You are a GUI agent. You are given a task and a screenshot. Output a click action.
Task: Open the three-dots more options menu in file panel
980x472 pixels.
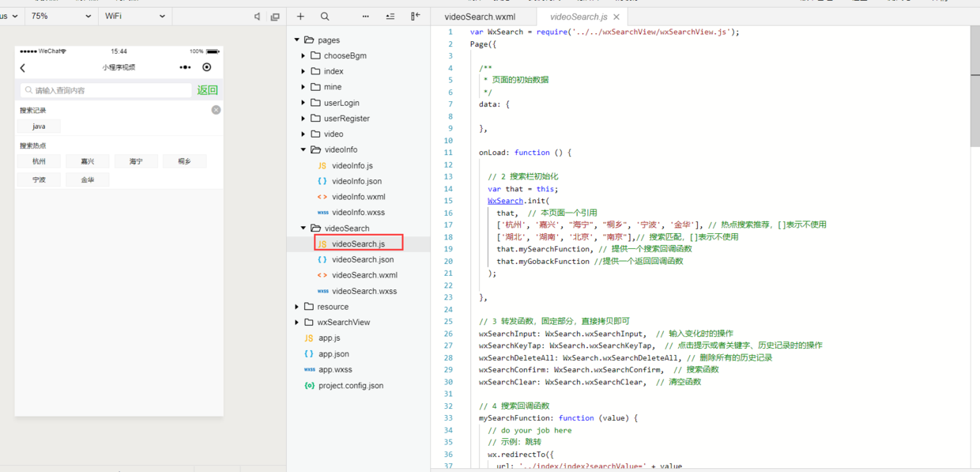(x=365, y=16)
